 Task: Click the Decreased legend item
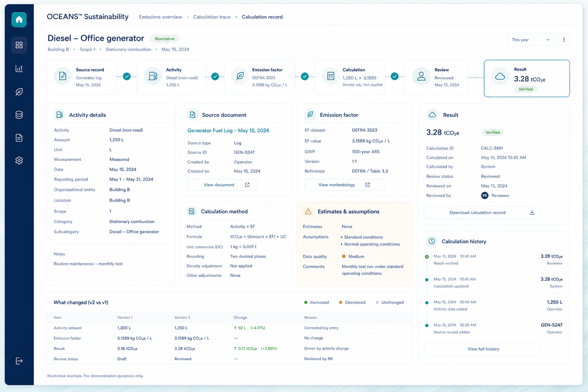[352, 302]
